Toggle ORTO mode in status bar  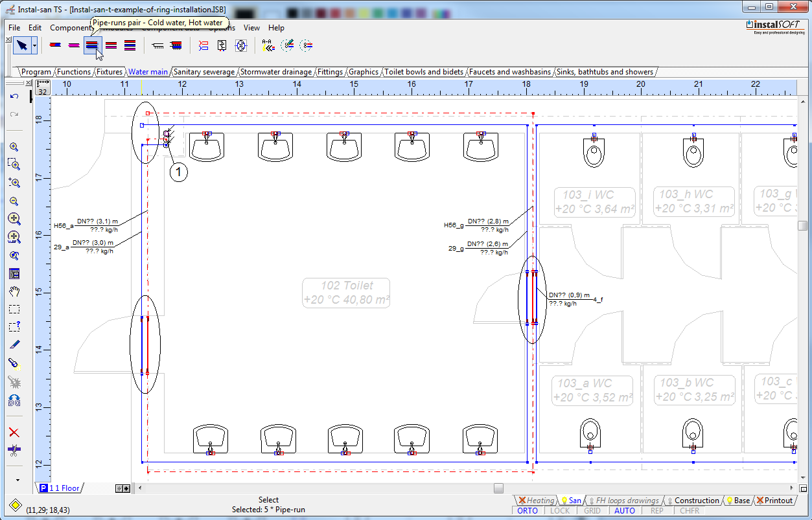point(528,511)
